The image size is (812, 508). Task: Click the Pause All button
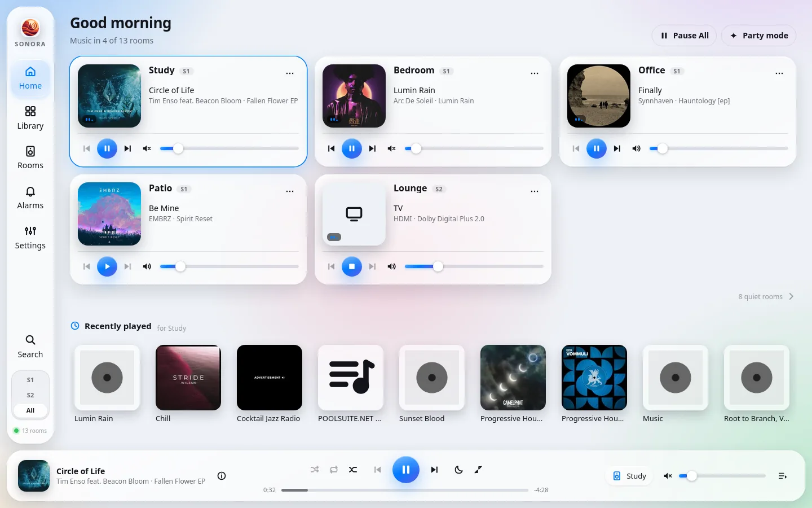[684, 36]
